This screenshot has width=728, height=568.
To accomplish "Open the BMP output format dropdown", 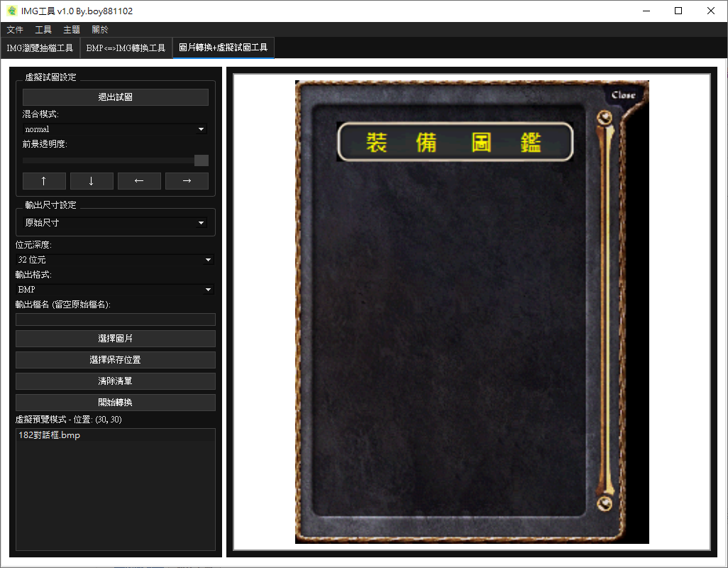I will pyautogui.click(x=115, y=290).
